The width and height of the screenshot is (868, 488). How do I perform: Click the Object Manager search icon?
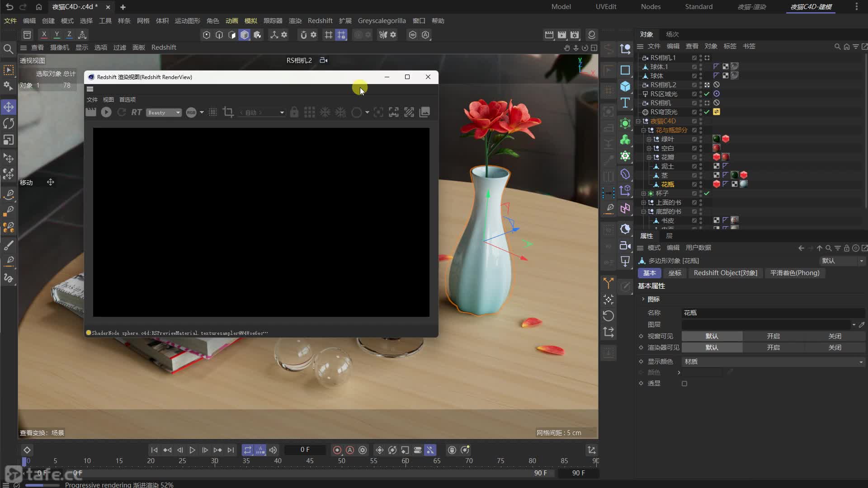(837, 47)
